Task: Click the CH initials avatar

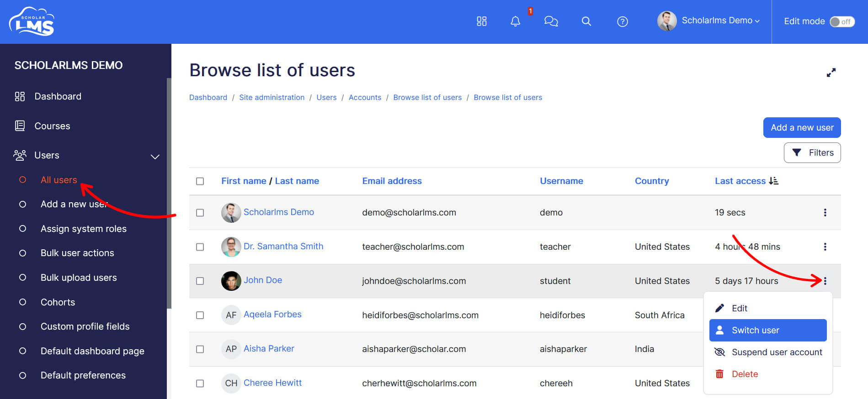Action: point(231,383)
